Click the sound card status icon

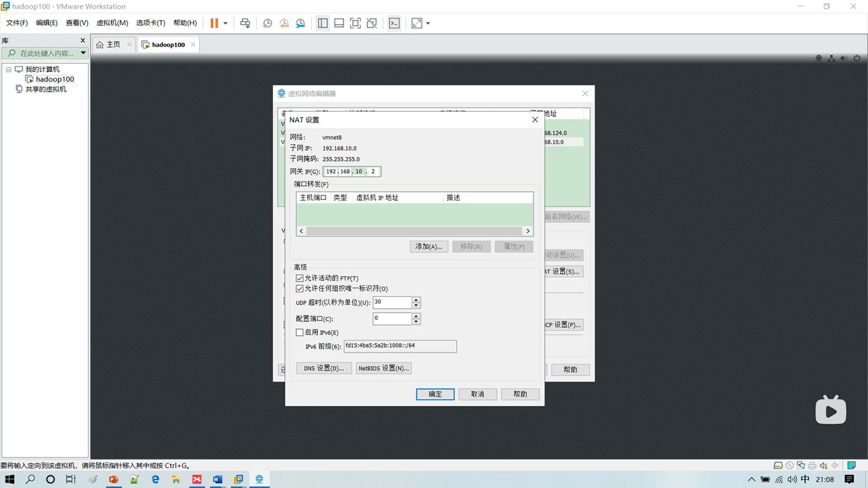coord(823,465)
